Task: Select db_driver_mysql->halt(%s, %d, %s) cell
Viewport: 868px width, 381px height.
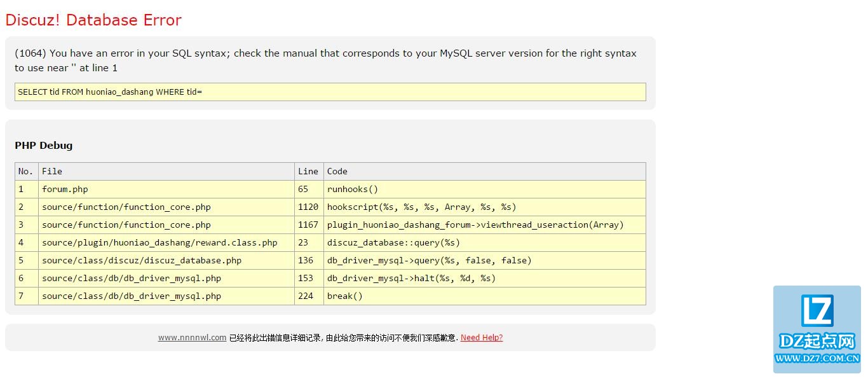Action: (x=485, y=278)
